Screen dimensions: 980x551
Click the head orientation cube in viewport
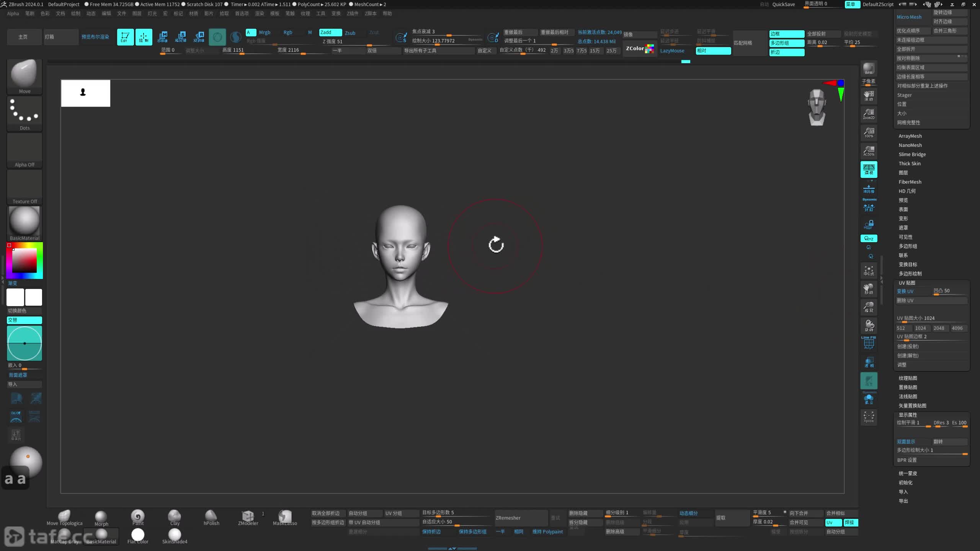(817, 107)
